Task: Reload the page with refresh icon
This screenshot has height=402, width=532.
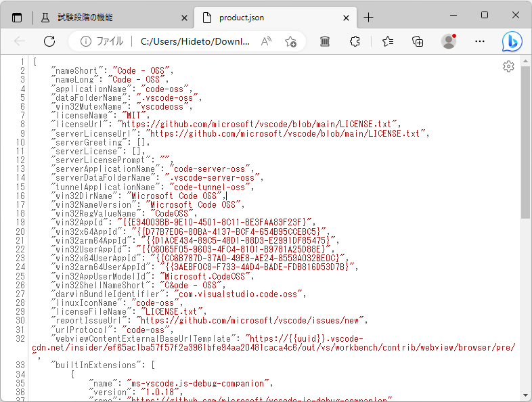Action: pyautogui.click(x=49, y=41)
